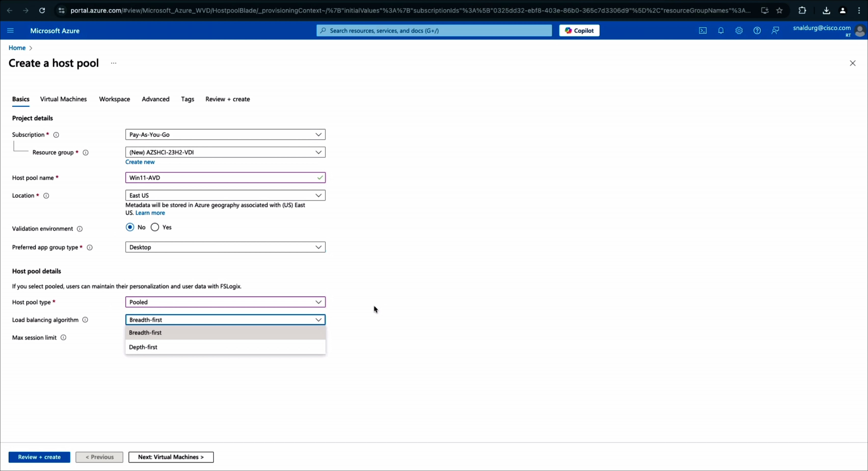Choose Depth-first option in list
The width and height of the screenshot is (868, 471).
[x=225, y=347]
